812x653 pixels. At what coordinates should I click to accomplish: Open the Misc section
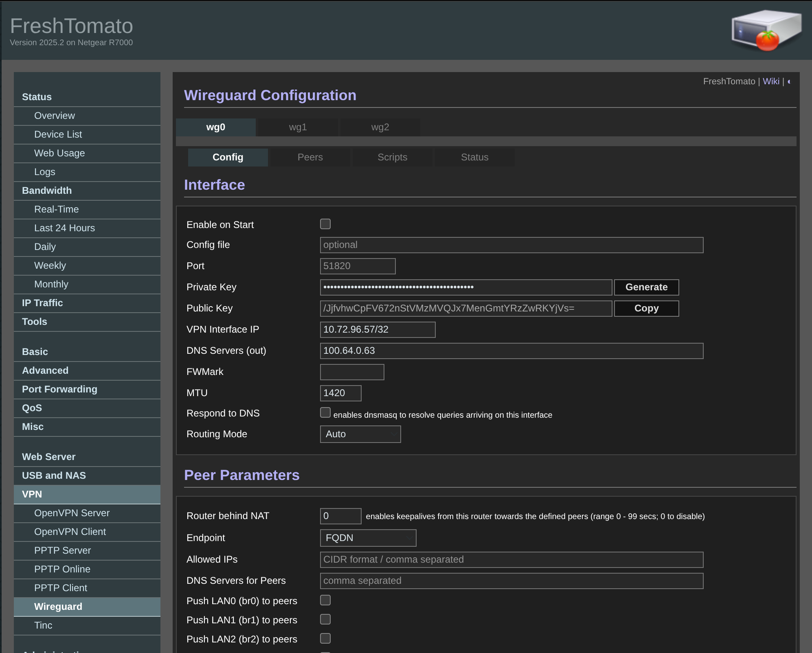pos(87,427)
